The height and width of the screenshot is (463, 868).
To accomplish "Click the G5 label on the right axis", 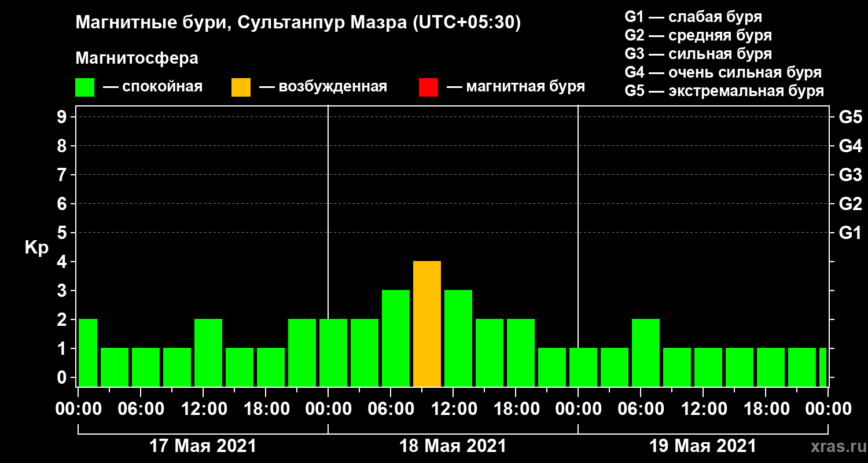I will (x=850, y=117).
